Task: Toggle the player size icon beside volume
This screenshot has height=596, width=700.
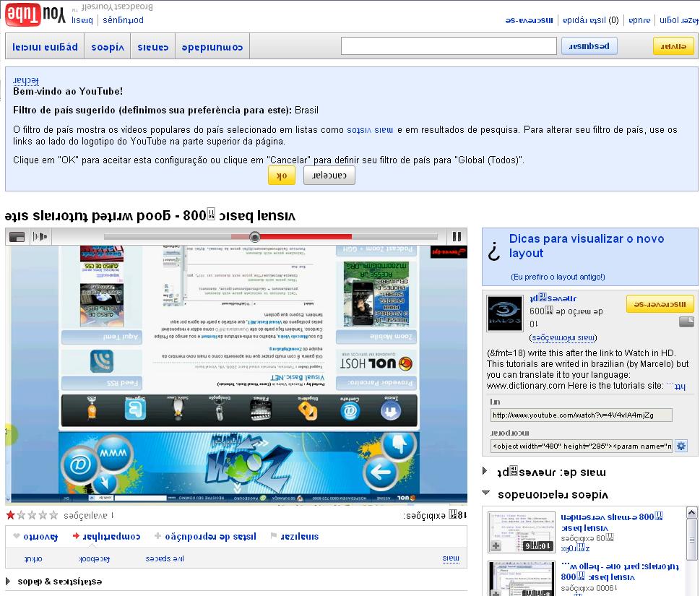Action: 17,237
